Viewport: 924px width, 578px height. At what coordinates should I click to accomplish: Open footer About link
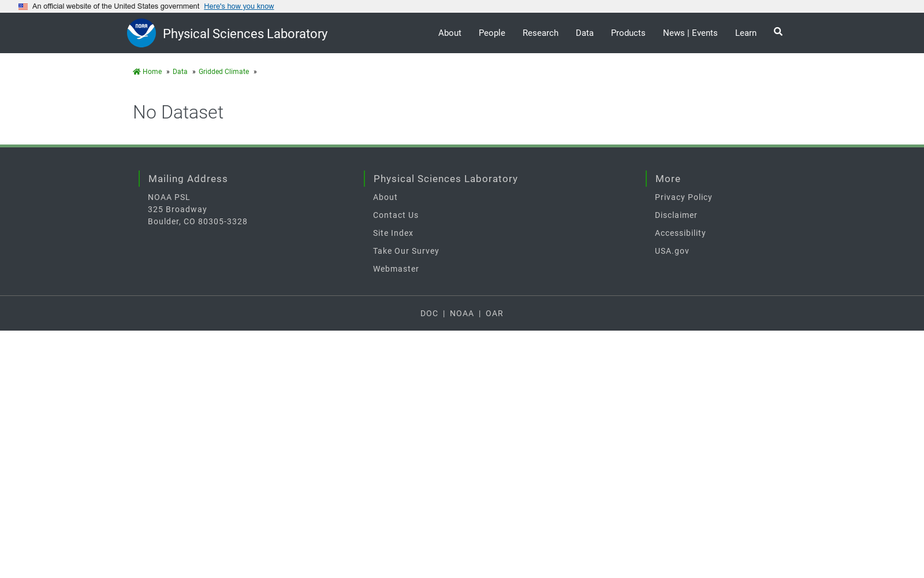click(x=385, y=197)
